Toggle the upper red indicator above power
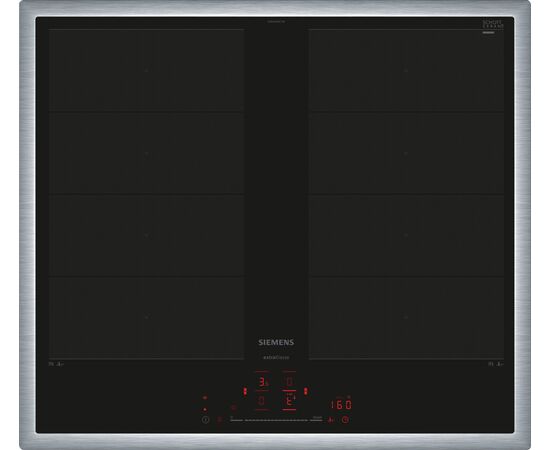The height and width of the screenshot is (450, 550). [205, 398]
